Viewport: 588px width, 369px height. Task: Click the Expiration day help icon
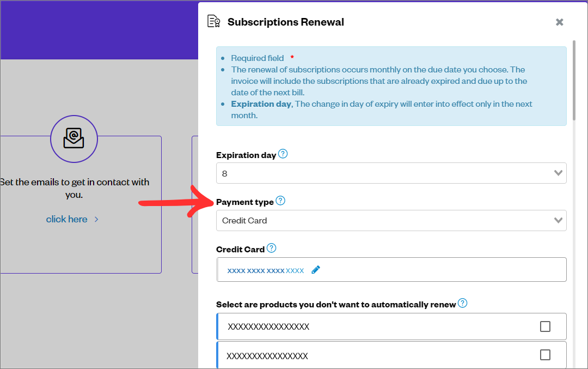click(x=283, y=154)
